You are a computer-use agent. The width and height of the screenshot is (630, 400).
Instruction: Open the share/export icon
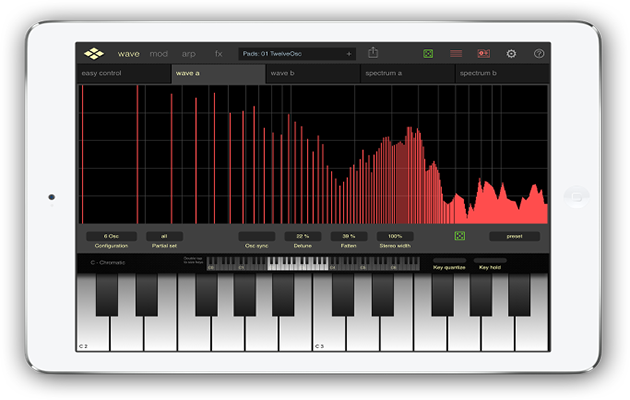373,53
